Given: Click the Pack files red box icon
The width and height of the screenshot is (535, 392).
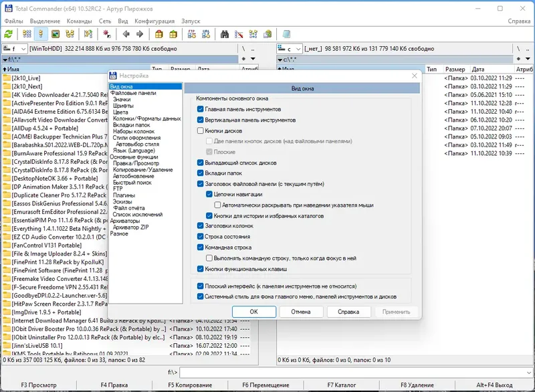Looking at the screenshot, I should [158, 34].
